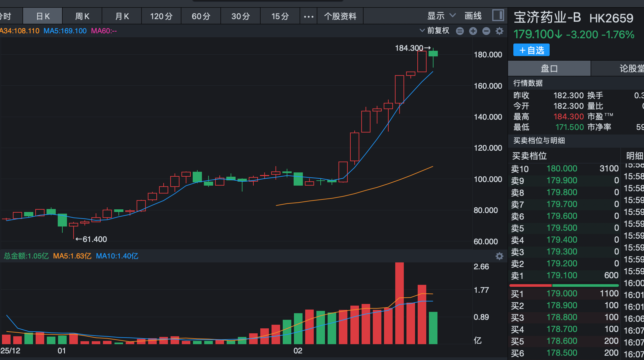Click the reset zoom equals icon
The image size is (644, 360).
pos(460,31)
